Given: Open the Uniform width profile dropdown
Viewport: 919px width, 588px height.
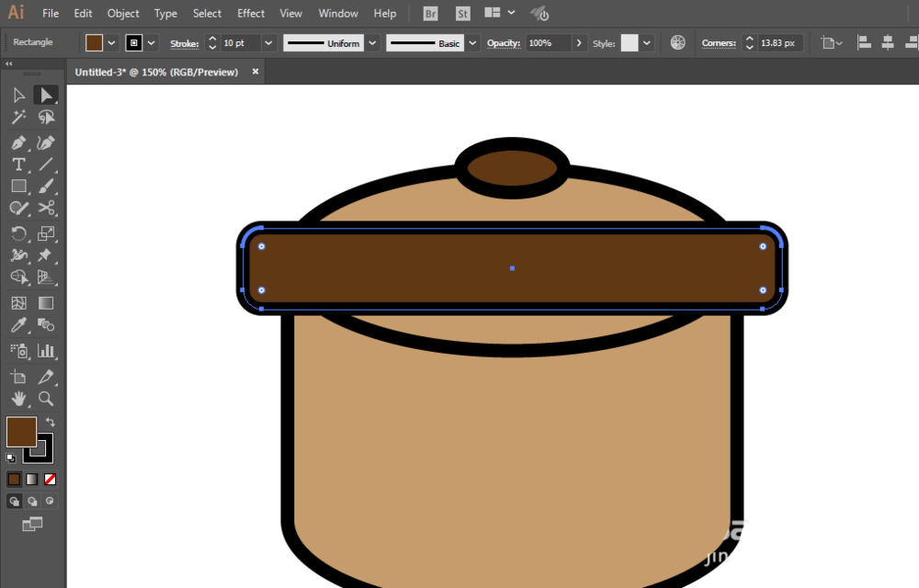Looking at the screenshot, I should point(372,43).
